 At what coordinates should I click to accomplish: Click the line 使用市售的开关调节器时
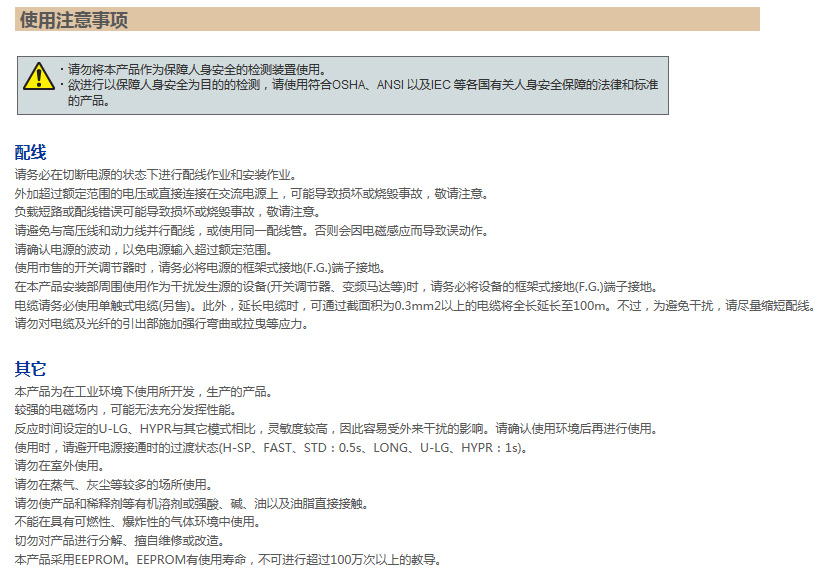201,268
